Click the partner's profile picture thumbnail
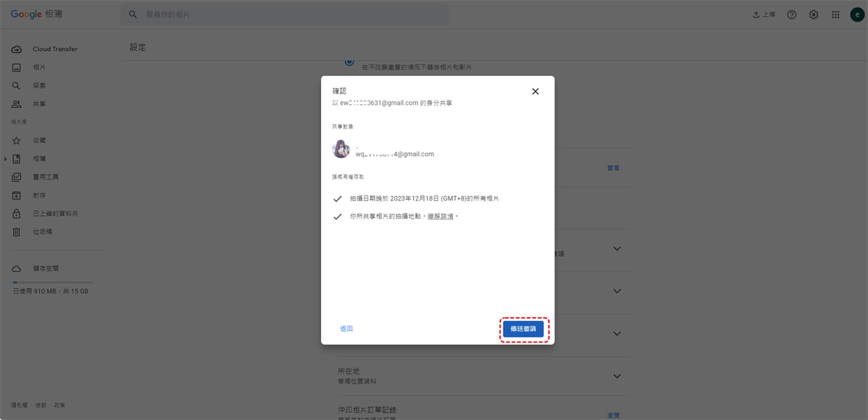The width and height of the screenshot is (868, 420). pos(341,149)
